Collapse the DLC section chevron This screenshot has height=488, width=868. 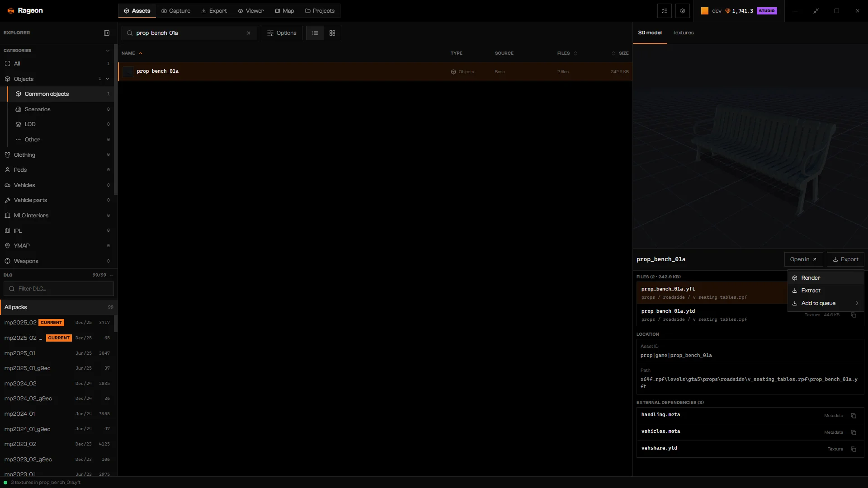coord(111,275)
